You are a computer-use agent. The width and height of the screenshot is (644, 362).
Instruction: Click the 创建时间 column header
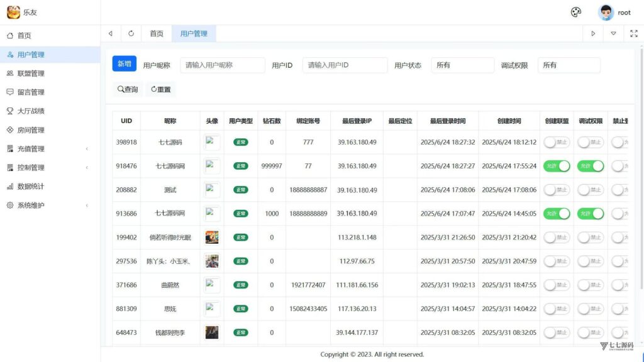(509, 121)
